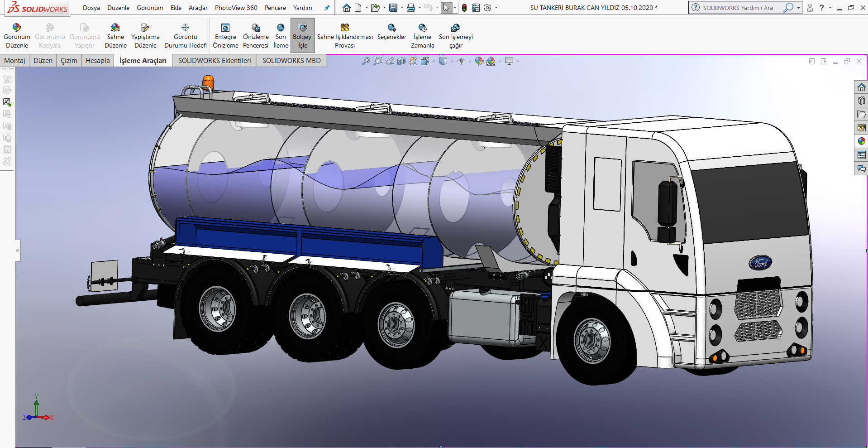Open Yapıştırma Düzenle (Edit Decal) tool

coord(145,36)
